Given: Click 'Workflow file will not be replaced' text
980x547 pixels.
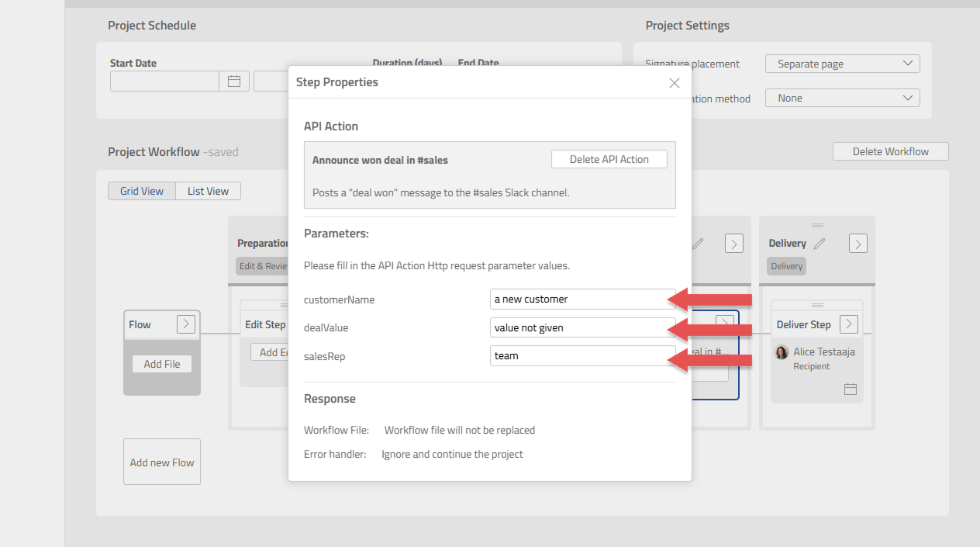Looking at the screenshot, I should click(460, 430).
